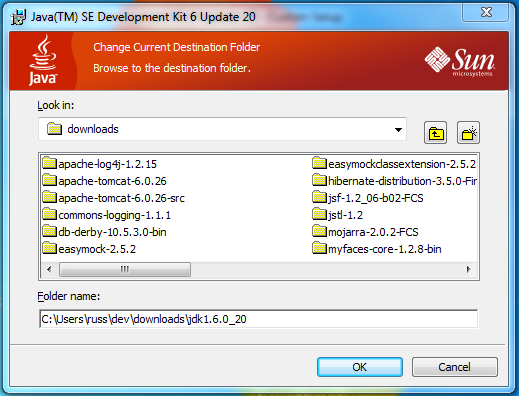
Task: Select the apache-log4j-1.2.15 folder icon
Action: pos(50,163)
